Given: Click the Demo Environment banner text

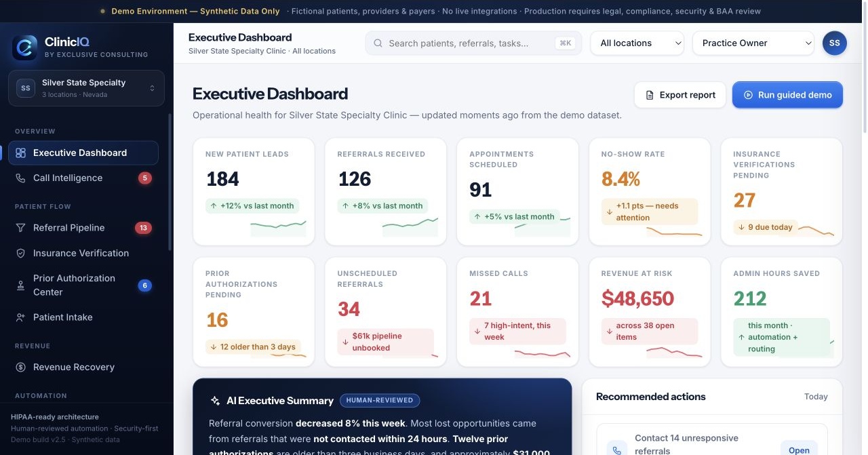Looking at the screenshot, I should [x=195, y=12].
